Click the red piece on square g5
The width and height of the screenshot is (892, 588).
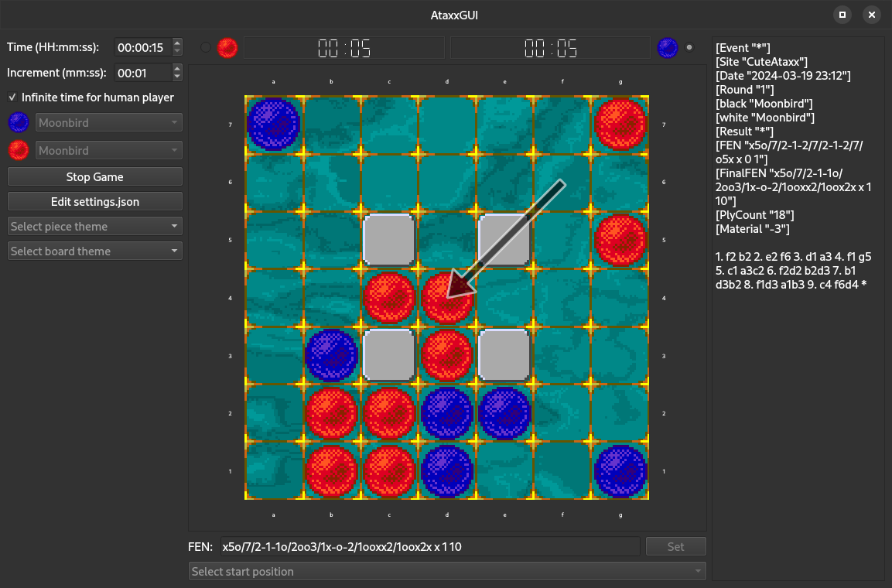(620, 240)
